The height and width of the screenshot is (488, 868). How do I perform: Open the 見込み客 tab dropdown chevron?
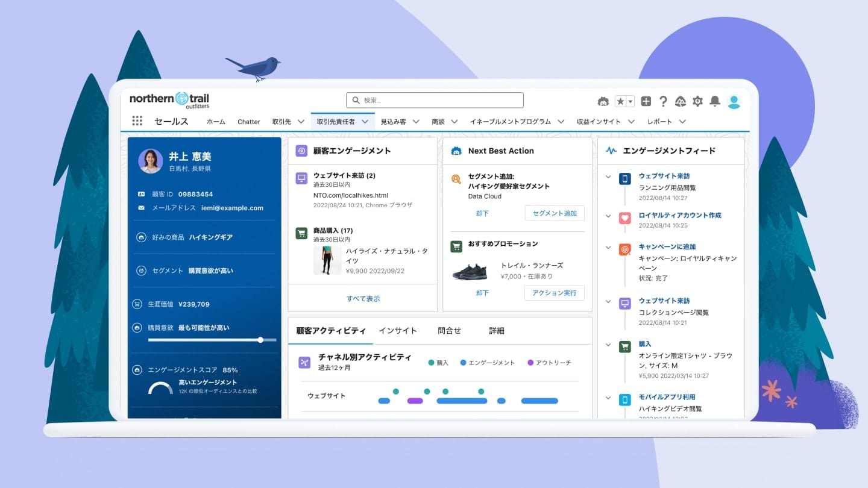(416, 122)
